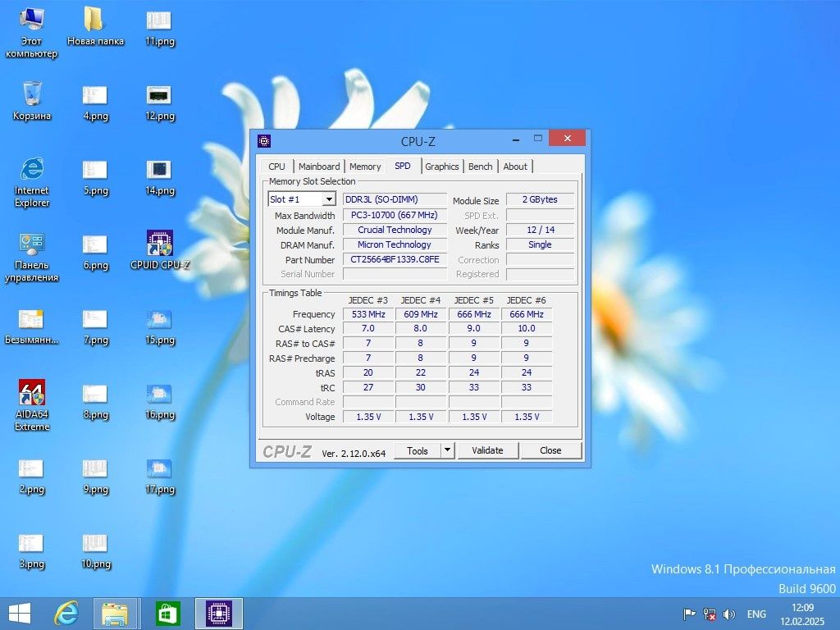This screenshot has height=630, width=840.
Task: Select the Безымянн... file icon
Action: click(32, 326)
